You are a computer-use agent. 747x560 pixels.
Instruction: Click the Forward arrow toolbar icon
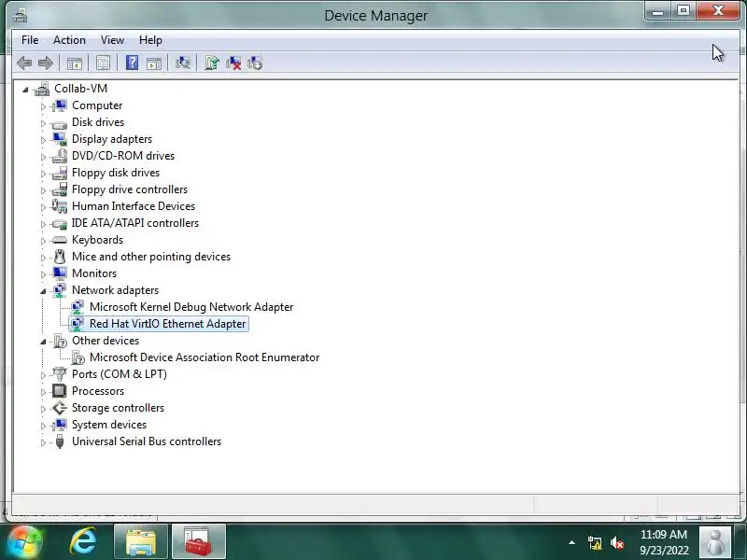46,63
